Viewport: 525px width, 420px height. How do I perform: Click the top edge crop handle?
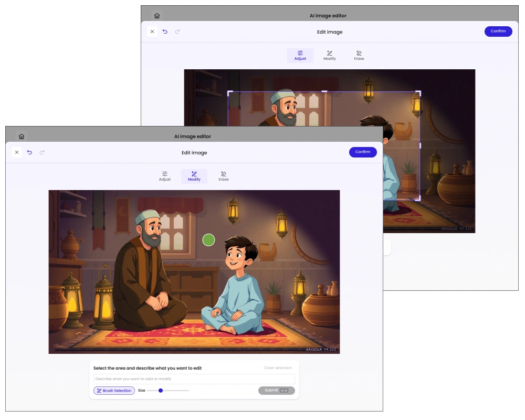[x=324, y=91]
